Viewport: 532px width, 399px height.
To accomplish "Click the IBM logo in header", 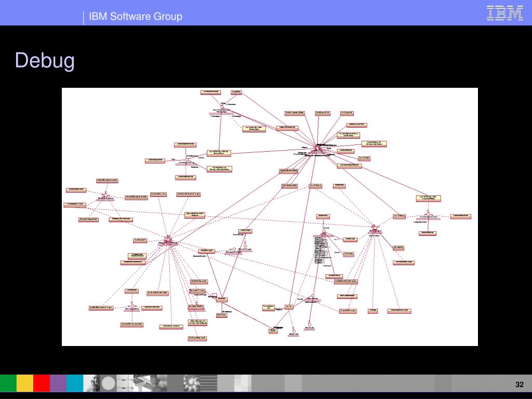I will click(504, 13).
